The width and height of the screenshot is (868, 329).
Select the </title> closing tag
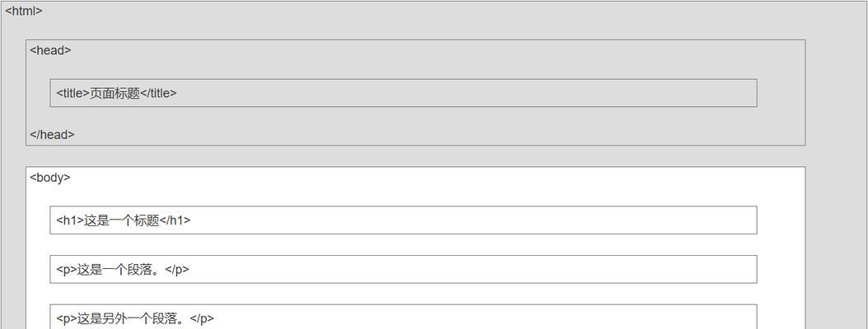(158, 93)
